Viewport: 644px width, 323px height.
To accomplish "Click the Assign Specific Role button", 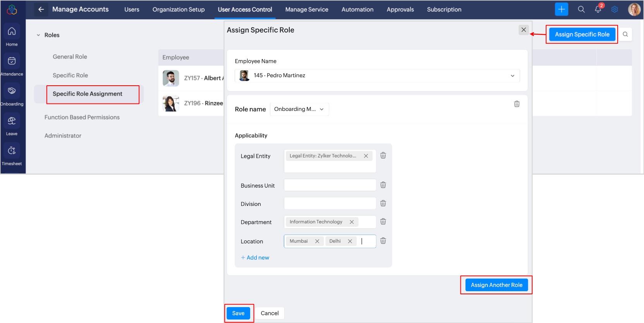I will pos(582,34).
